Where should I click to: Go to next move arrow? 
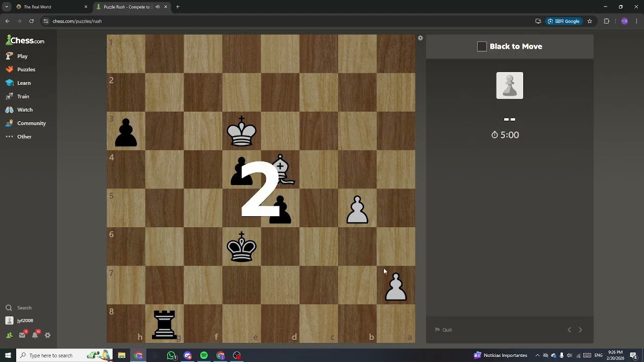point(580,330)
